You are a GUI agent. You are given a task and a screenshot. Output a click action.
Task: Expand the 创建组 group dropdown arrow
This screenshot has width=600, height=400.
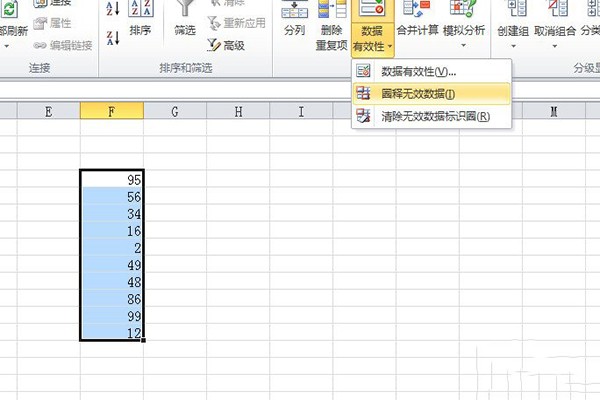pyautogui.click(x=513, y=46)
